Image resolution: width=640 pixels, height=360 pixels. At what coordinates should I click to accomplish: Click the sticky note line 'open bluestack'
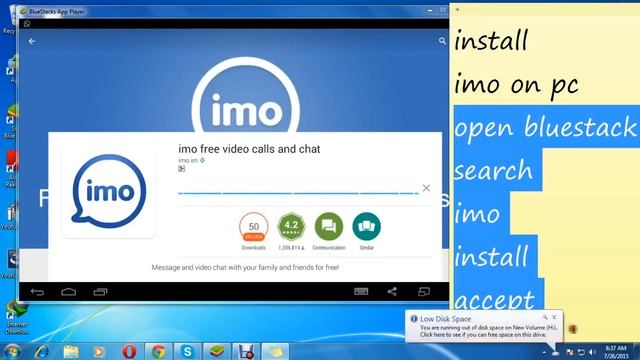545,127
